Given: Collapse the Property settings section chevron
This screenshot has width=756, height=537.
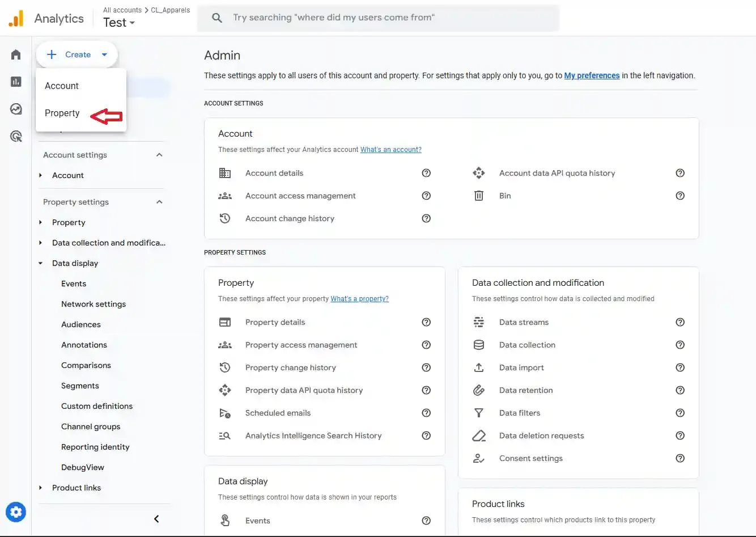Looking at the screenshot, I should point(159,202).
